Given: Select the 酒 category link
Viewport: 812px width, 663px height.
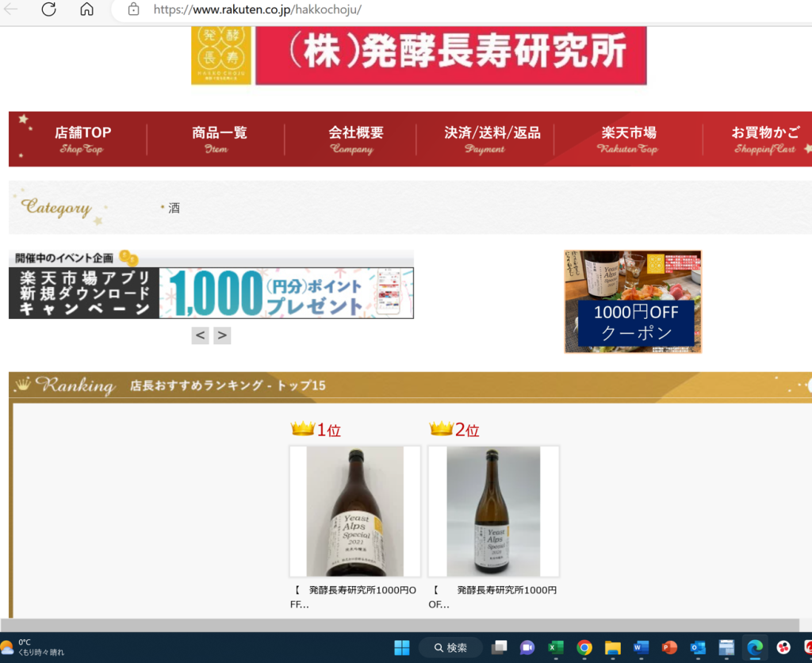Looking at the screenshot, I should (174, 209).
